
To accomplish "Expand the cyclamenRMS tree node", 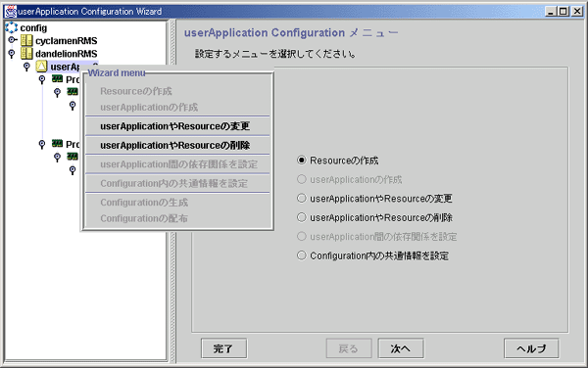I will point(13,40).
